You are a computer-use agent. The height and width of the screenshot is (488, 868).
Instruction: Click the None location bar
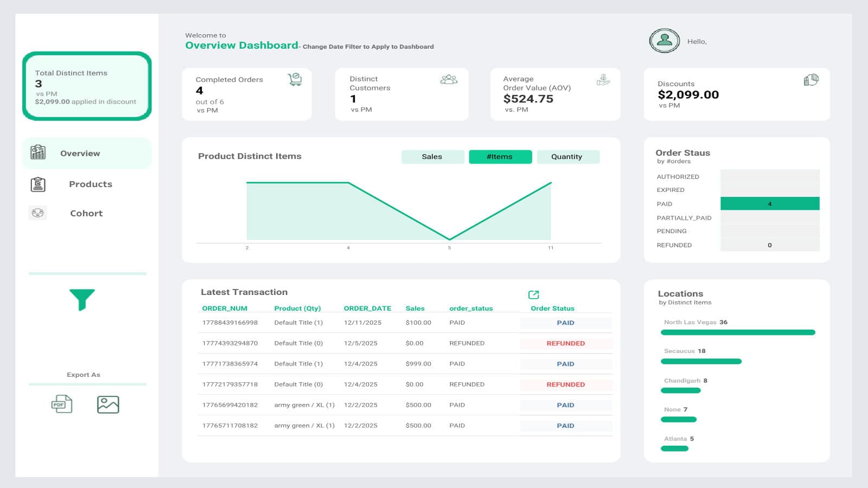[x=679, y=419]
